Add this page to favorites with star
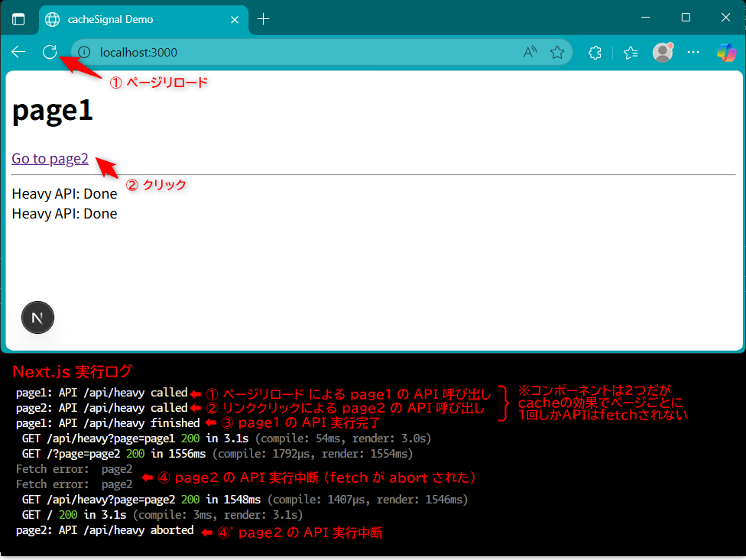Screen dimensions: 746x560 557,52
